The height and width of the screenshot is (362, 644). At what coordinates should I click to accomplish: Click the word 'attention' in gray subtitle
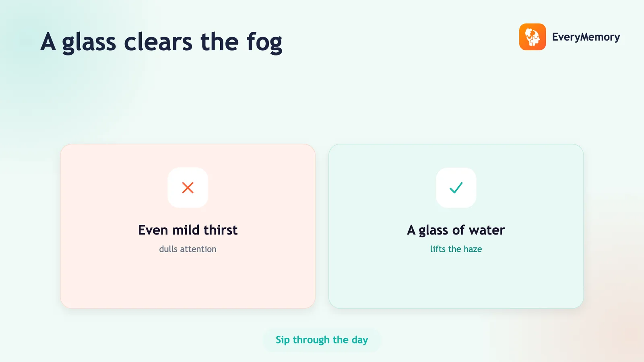pos(198,249)
